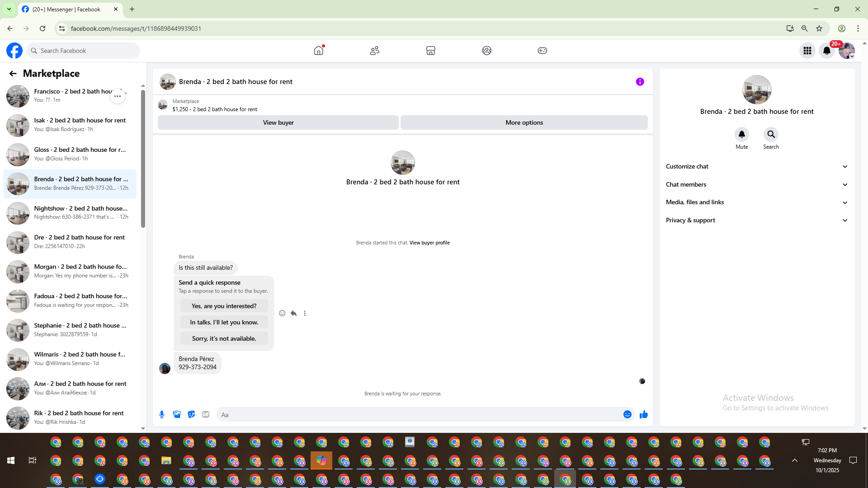The height and width of the screenshot is (488, 868).
Task: Open the Stephanie conversation
Action: pos(70,330)
